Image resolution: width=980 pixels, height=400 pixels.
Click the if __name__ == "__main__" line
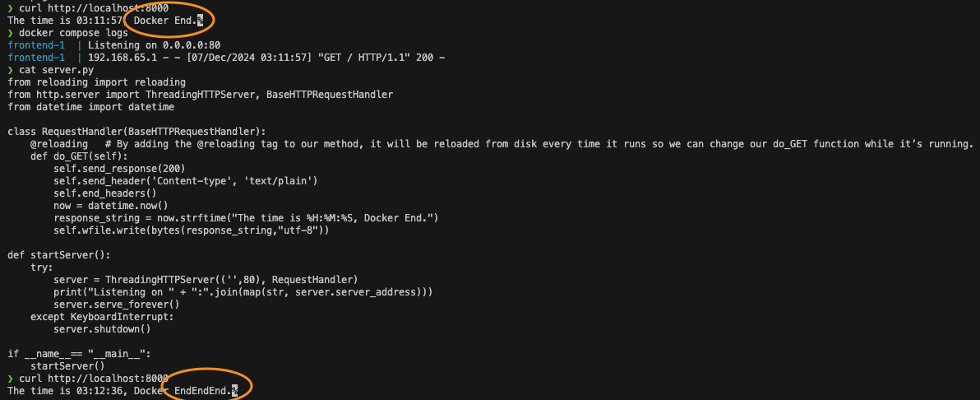point(80,354)
